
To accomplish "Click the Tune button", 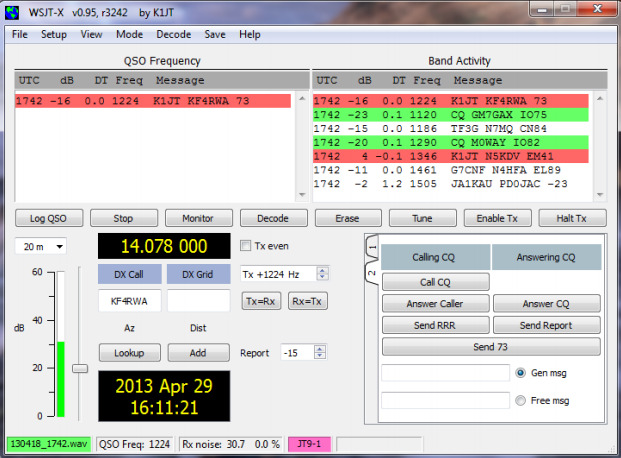I will [423, 218].
